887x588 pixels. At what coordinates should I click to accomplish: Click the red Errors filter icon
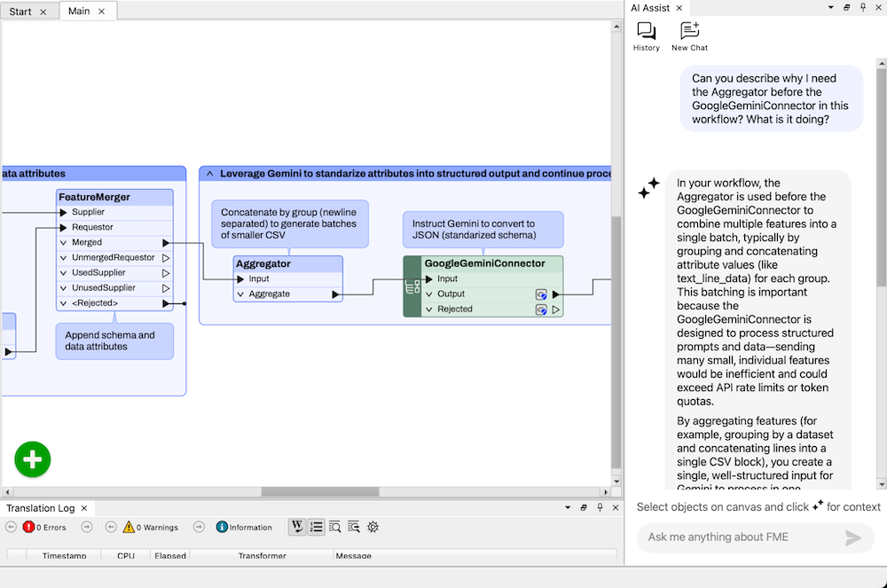(29, 527)
